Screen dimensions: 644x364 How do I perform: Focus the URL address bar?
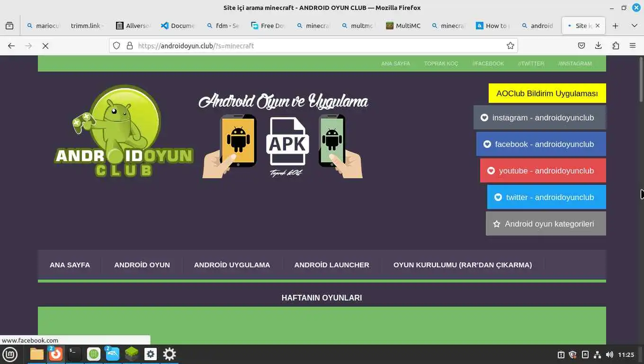pyautogui.click(x=313, y=45)
